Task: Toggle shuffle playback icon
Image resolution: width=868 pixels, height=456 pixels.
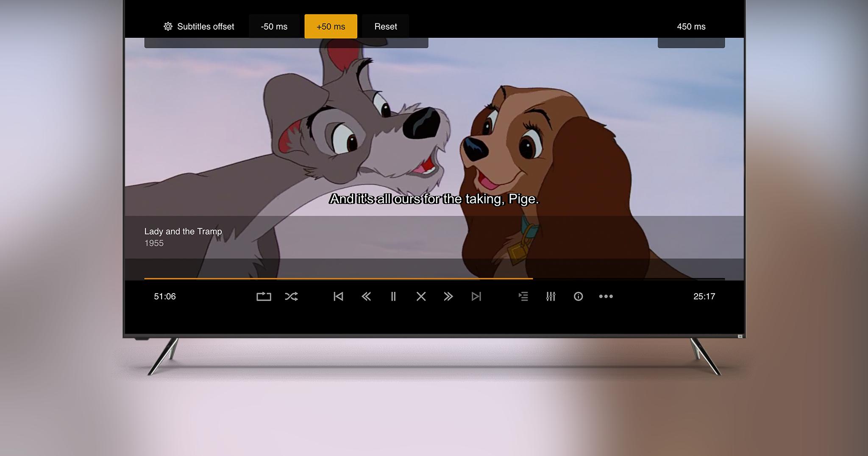Action: click(x=292, y=297)
